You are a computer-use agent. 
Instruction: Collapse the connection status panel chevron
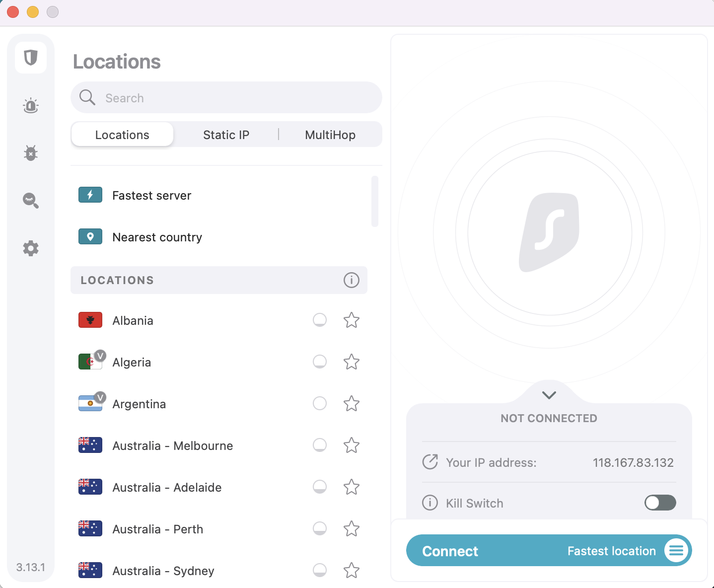[549, 395]
